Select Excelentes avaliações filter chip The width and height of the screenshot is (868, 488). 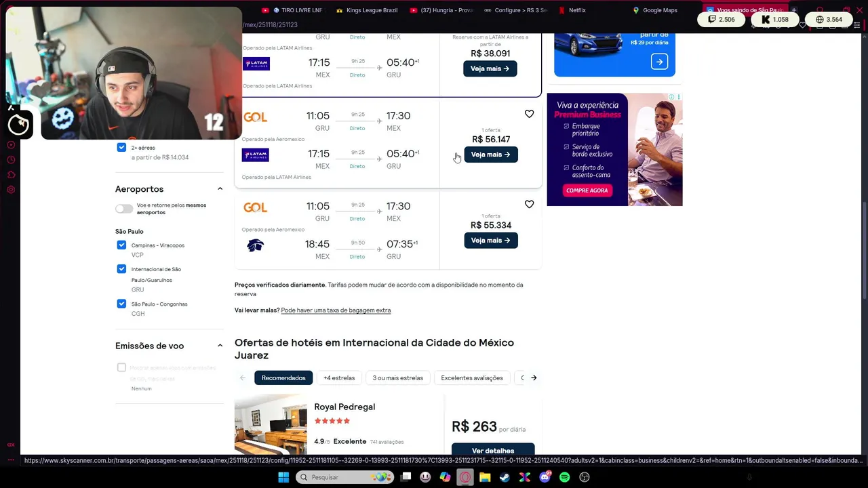click(x=472, y=378)
